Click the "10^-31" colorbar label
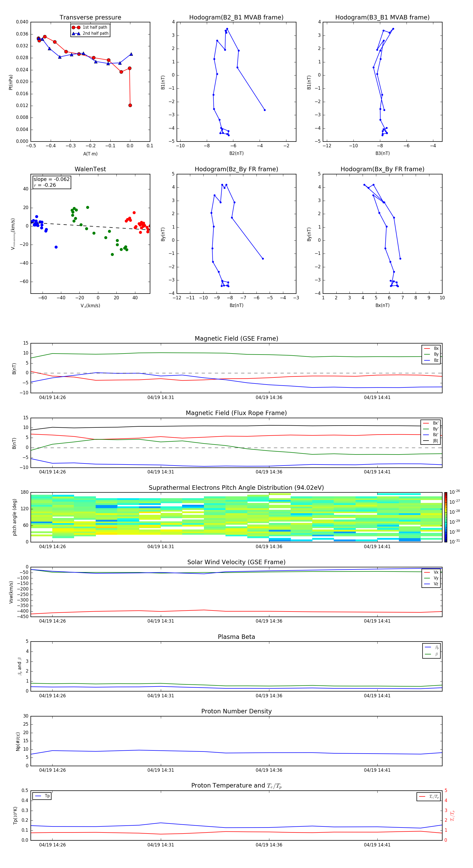The image size is (473, 868). tap(455, 542)
